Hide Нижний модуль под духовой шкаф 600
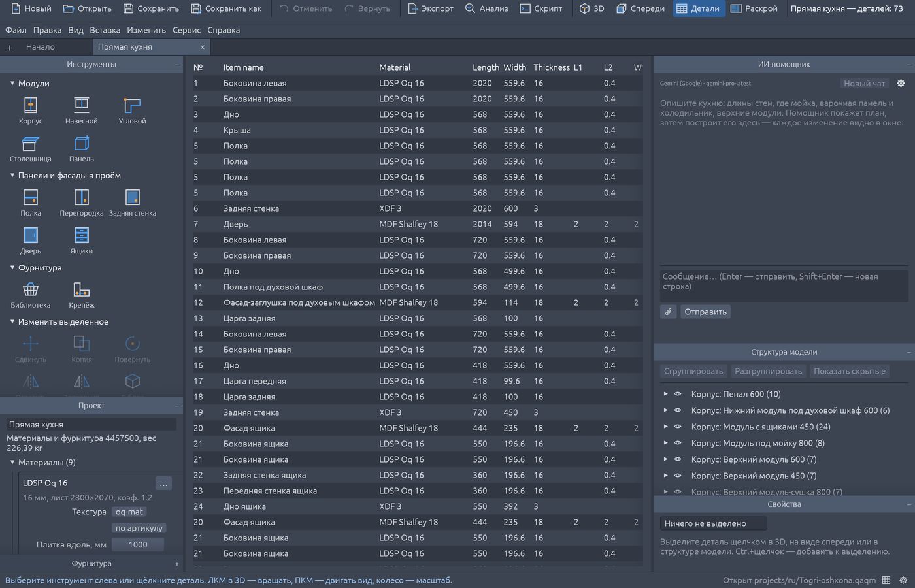915x588 pixels. [x=678, y=410]
